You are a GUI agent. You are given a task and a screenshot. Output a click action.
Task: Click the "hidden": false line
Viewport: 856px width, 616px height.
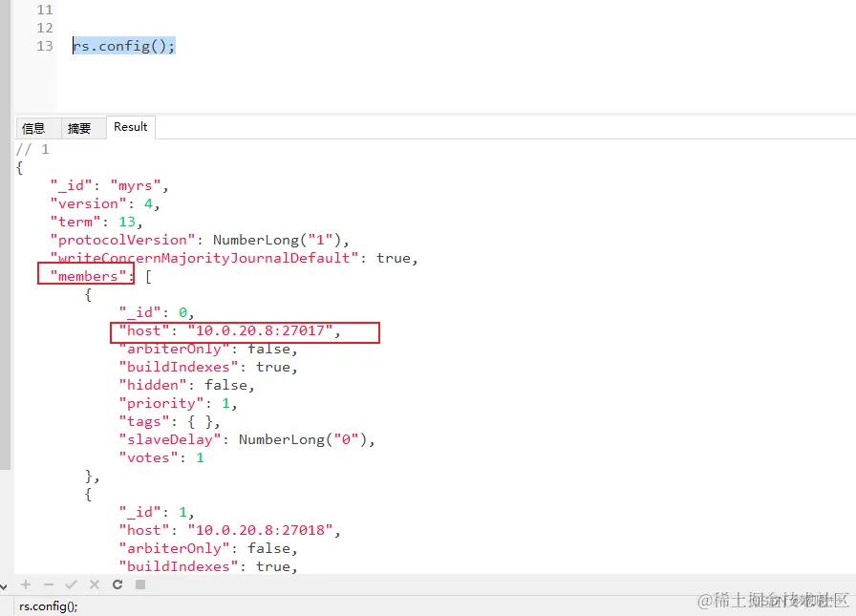[186, 385]
